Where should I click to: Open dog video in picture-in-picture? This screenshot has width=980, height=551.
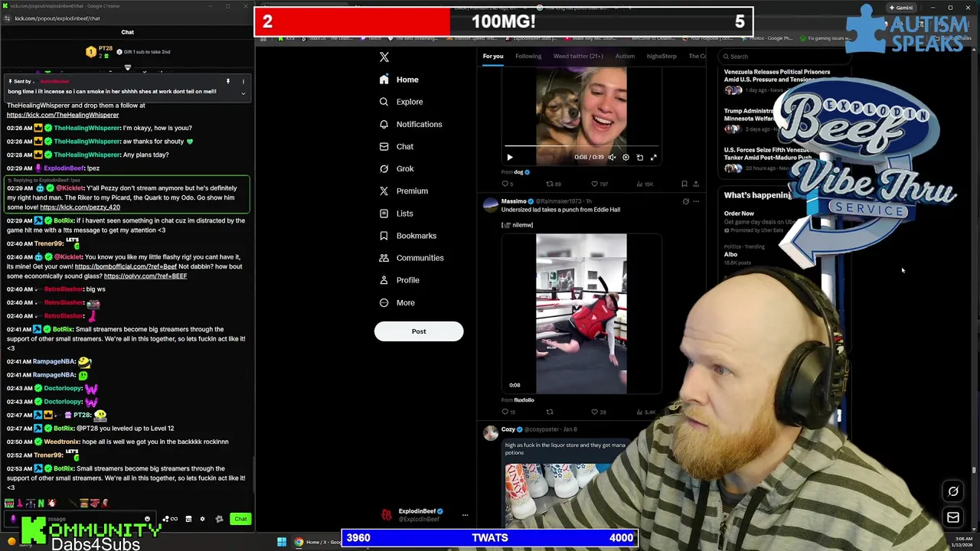click(x=640, y=157)
